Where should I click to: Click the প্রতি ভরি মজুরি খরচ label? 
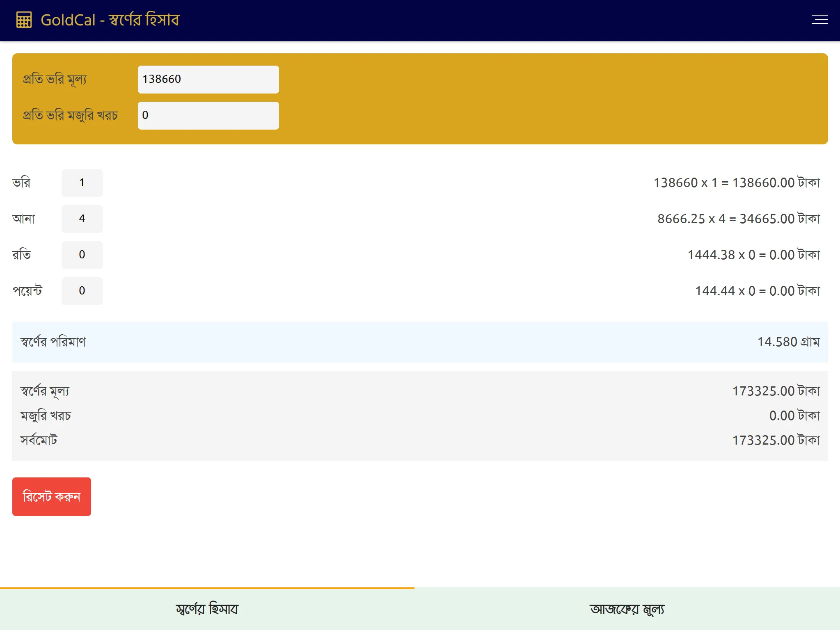click(70, 115)
